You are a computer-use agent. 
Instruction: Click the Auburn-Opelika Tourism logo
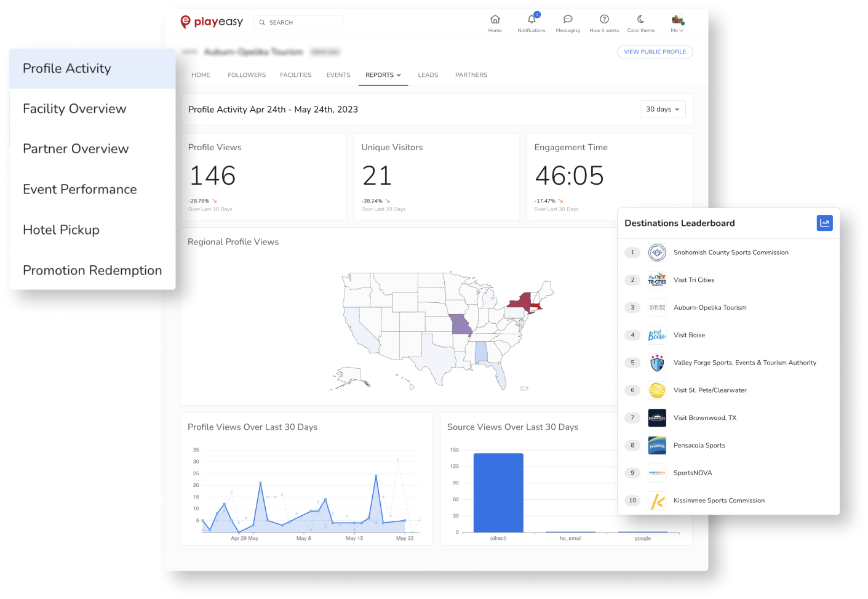[657, 307]
